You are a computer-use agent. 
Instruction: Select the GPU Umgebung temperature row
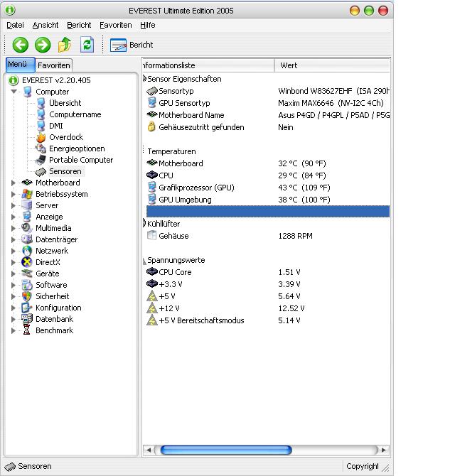[x=268, y=200]
